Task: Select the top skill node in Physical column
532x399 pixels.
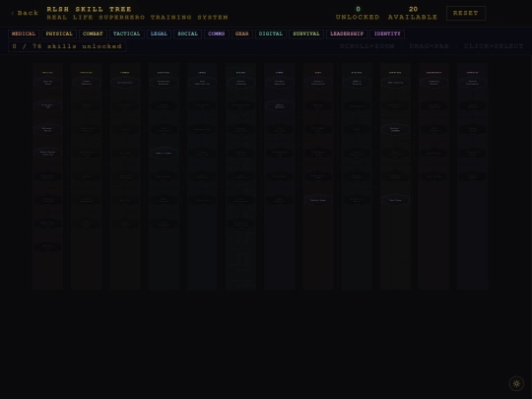Action: pos(87,83)
